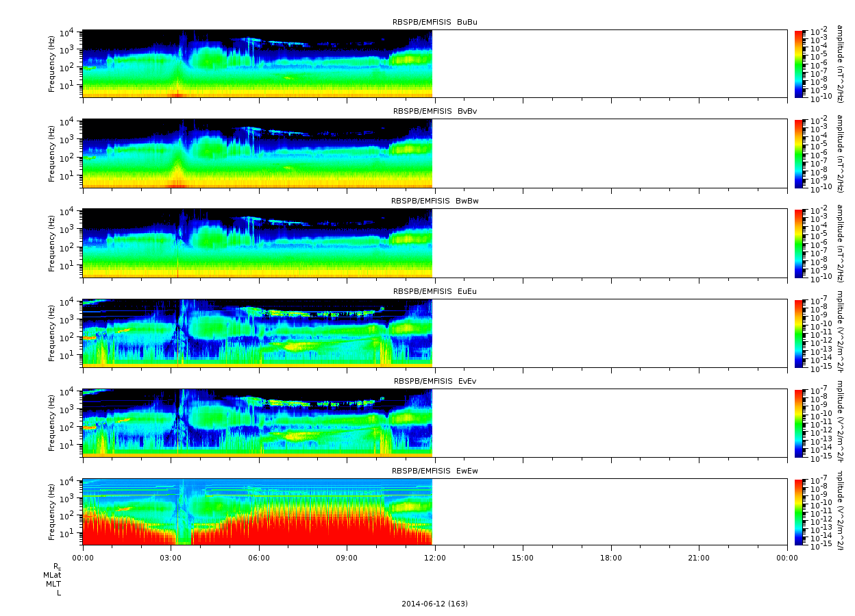The width and height of the screenshot is (855, 616).
Task: Click the '06:00' time axis tick label
Action: 259,558
